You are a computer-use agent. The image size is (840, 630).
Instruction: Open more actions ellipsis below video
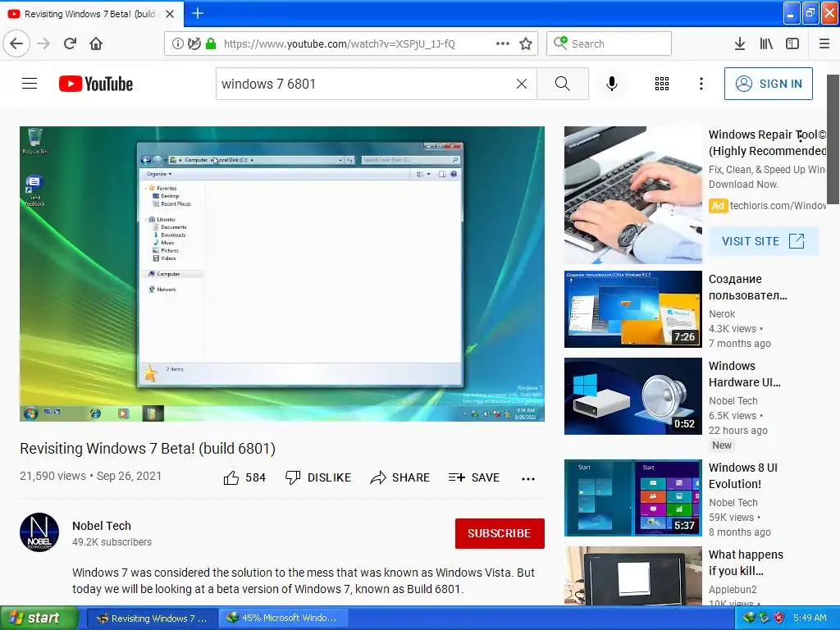(x=528, y=478)
